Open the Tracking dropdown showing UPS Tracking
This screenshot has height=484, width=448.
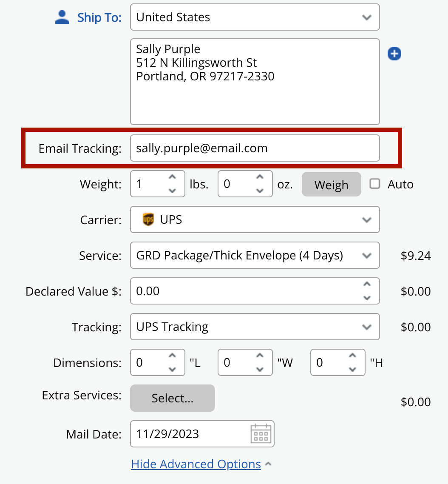click(x=255, y=327)
